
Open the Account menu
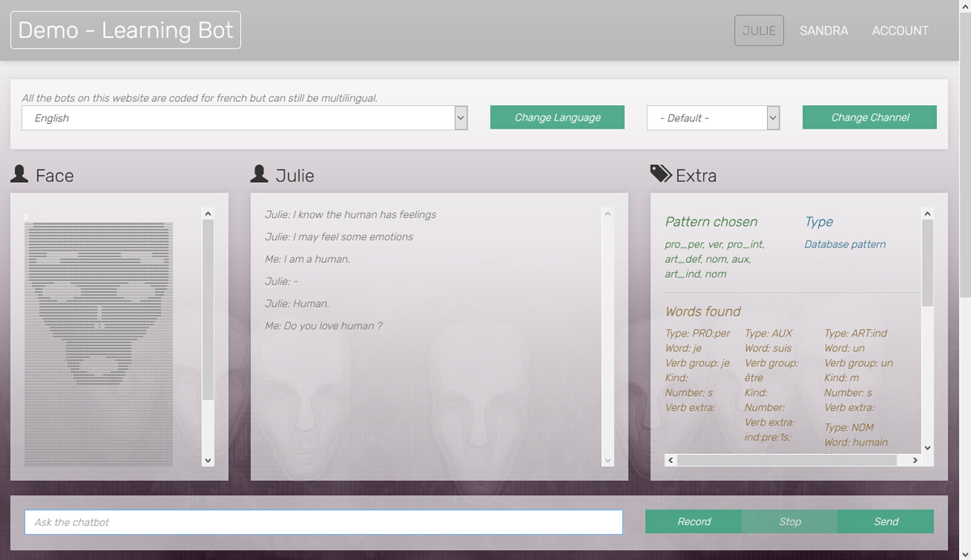click(x=900, y=31)
